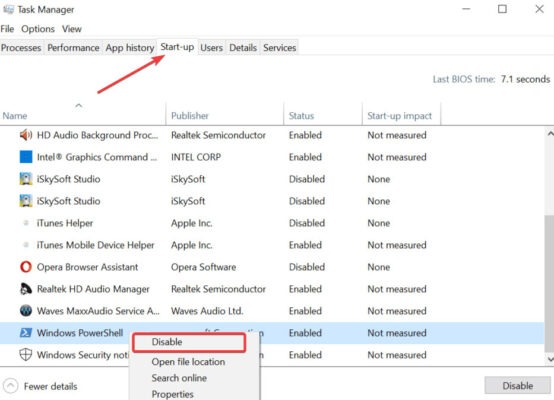Select Open file location menu entry

click(x=188, y=362)
